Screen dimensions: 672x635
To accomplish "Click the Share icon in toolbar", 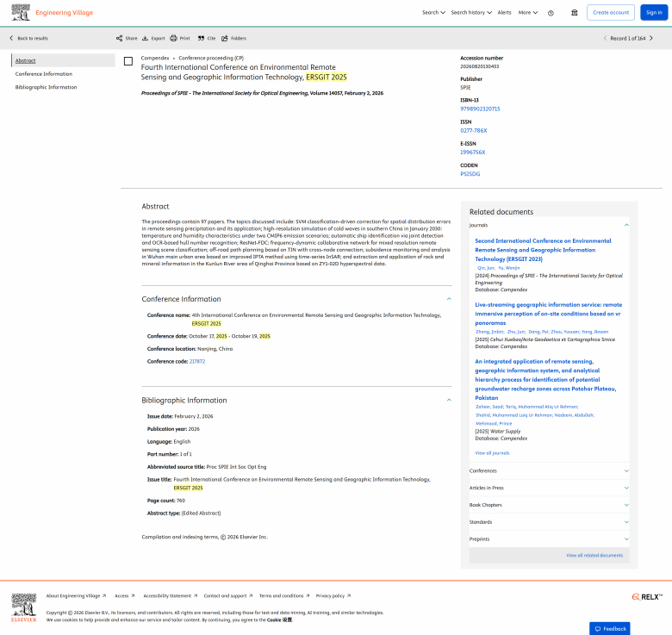I will click(120, 39).
